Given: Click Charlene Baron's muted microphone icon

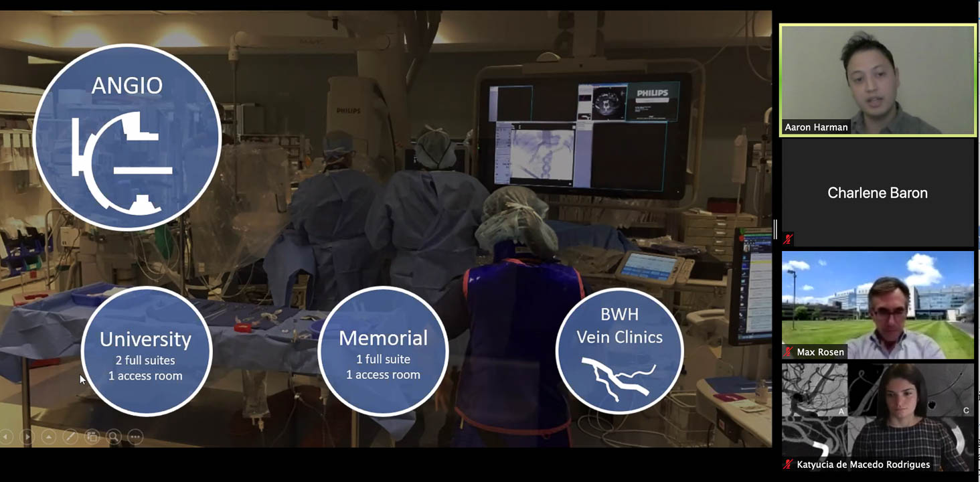Looking at the screenshot, I should [x=789, y=238].
